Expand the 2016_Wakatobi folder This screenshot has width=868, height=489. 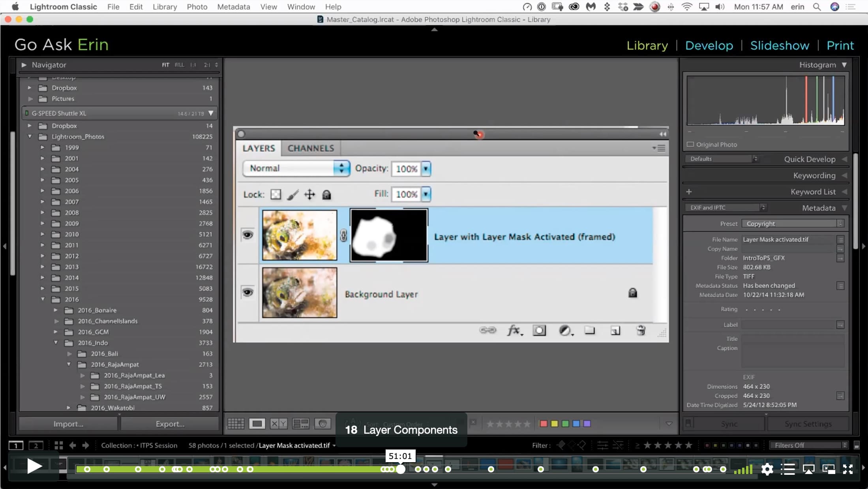pyautogui.click(x=69, y=408)
